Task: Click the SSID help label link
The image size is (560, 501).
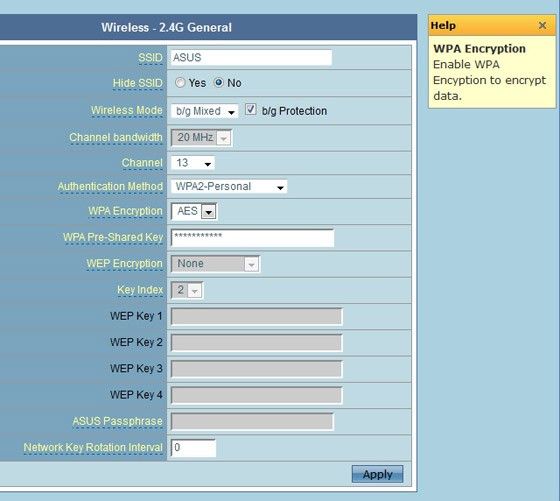Action: tap(150, 57)
